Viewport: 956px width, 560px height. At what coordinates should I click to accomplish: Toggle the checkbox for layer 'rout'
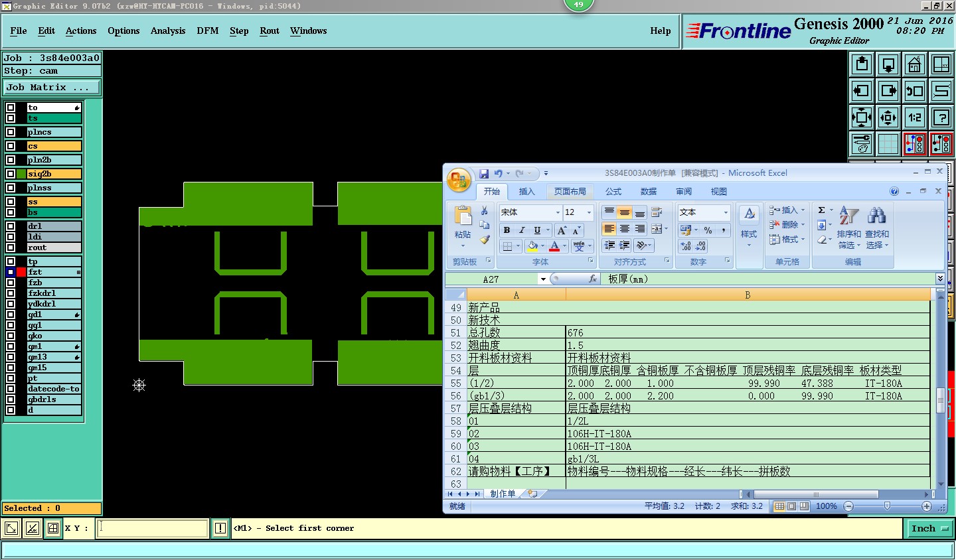pyautogui.click(x=11, y=247)
